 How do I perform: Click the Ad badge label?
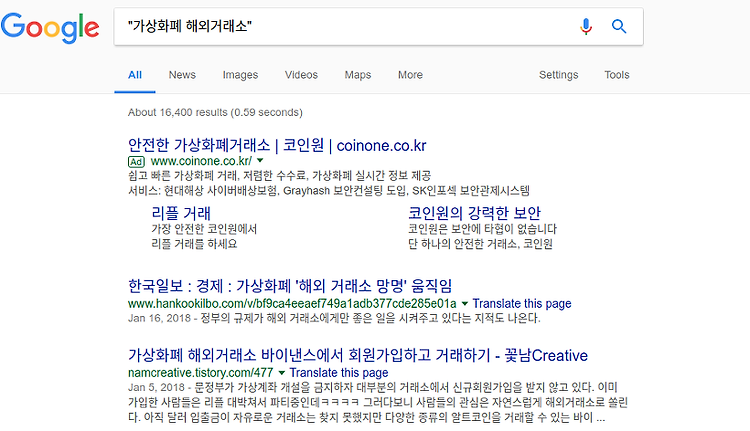(x=136, y=162)
